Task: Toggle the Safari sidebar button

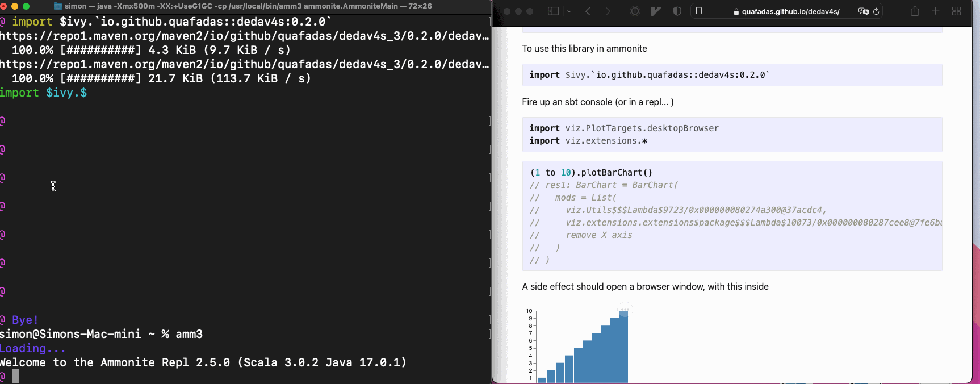Action: click(553, 11)
